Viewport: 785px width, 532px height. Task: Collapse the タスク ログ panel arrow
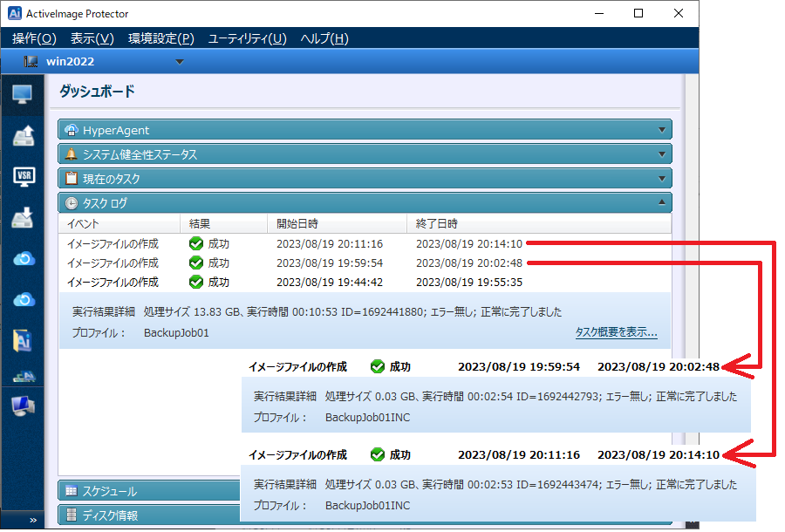pos(662,202)
